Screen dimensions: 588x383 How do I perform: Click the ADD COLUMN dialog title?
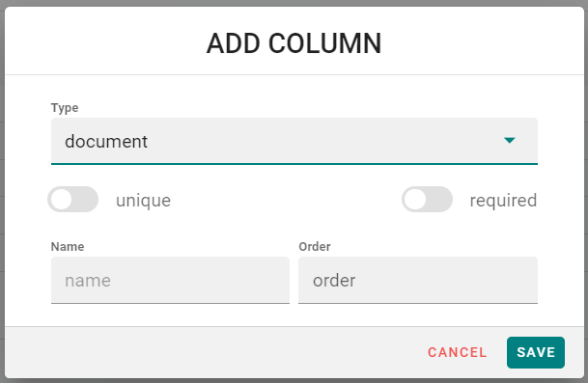point(294,43)
